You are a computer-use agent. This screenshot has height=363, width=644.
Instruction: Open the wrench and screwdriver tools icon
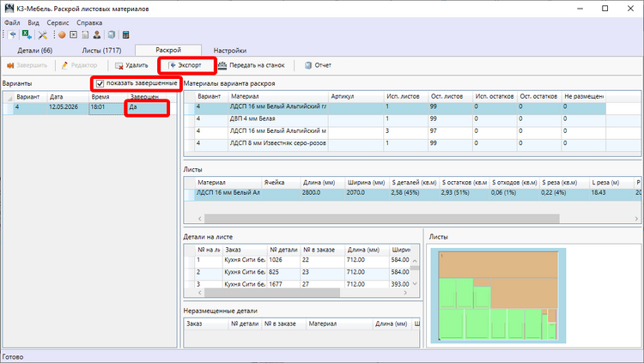(x=43, y=35)
